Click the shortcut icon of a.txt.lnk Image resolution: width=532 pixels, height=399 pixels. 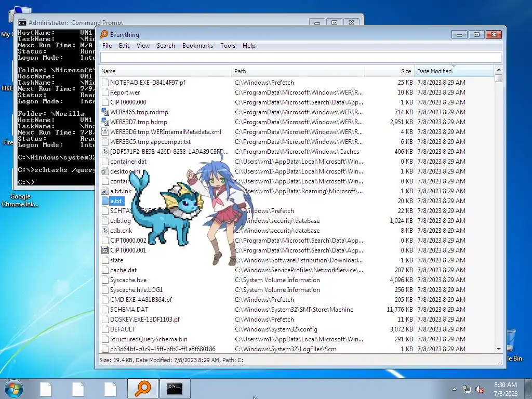click(x=105, y=191)
